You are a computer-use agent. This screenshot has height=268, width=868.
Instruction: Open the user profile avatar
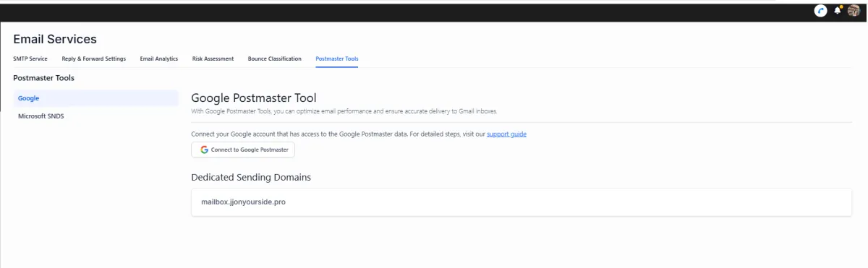click(853, 10)
